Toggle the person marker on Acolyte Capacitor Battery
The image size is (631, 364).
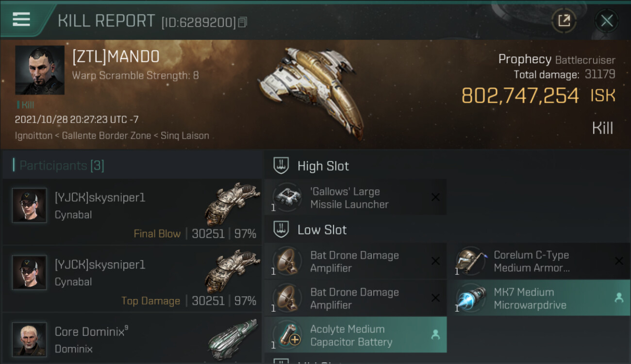point(435,334)
